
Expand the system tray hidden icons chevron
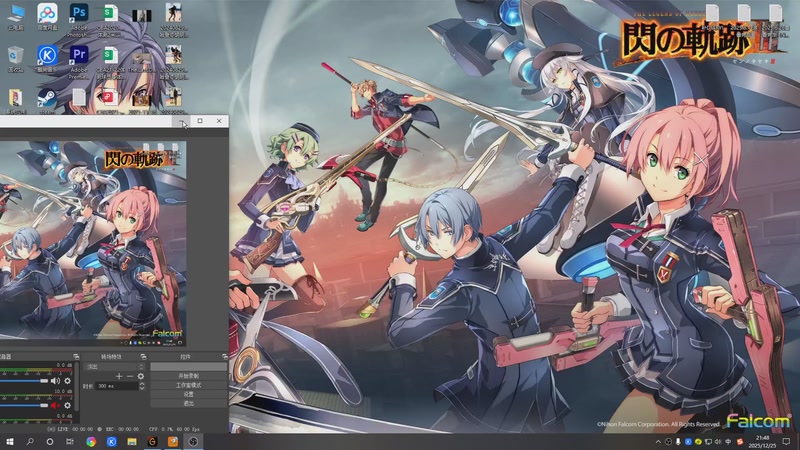[x=658, y=441]
